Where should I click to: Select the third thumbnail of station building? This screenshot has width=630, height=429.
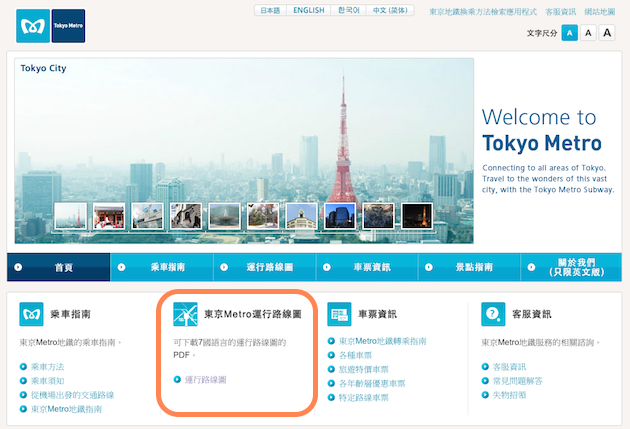point(147,216)
